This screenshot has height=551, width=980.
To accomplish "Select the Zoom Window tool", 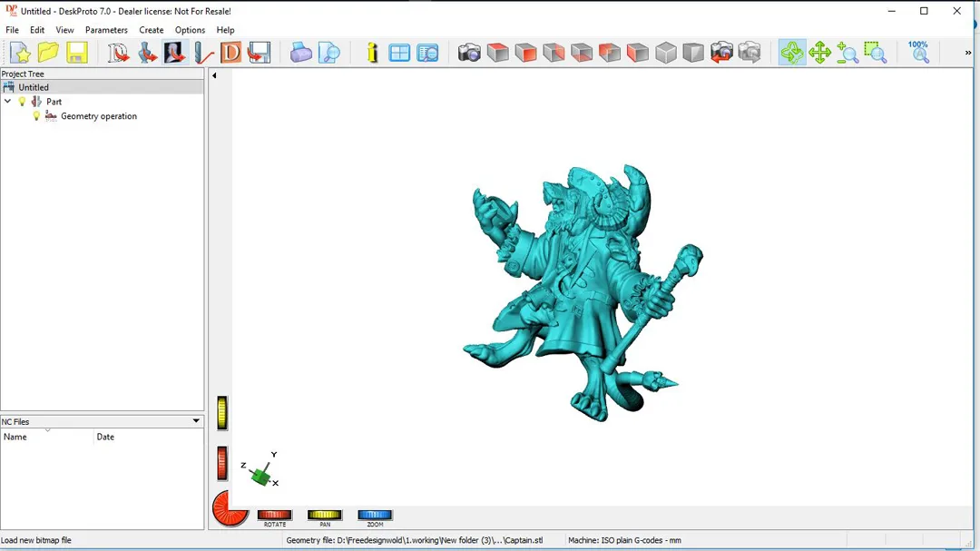I will coord(875,53).
